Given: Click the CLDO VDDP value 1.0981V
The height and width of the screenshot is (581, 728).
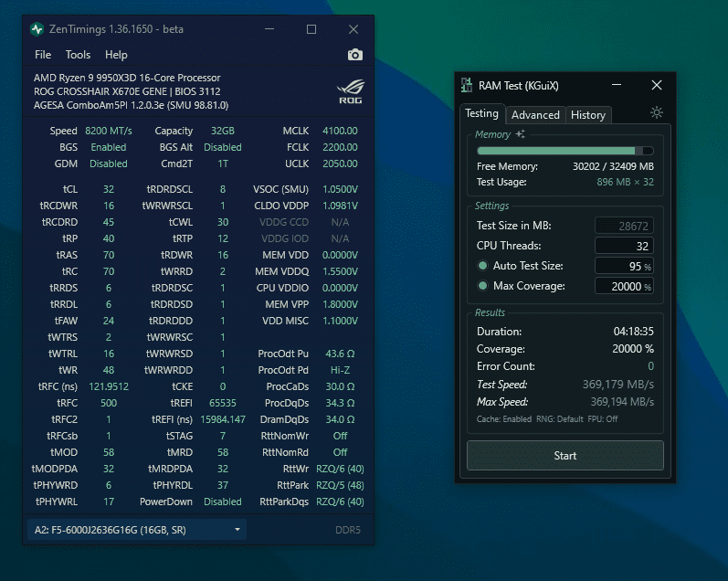Looking at the screenshot, I should pos(340,206).
